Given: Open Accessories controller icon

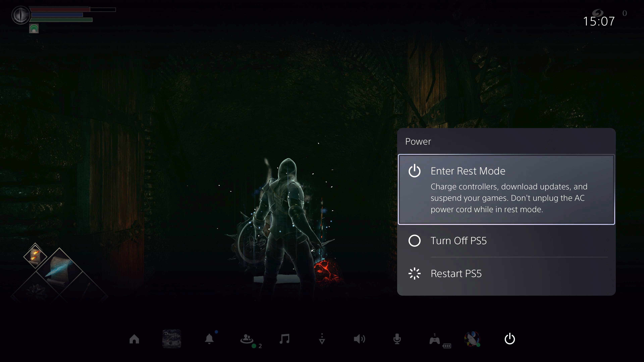Looking at the screenshot, I should click(x=435, y=340).
